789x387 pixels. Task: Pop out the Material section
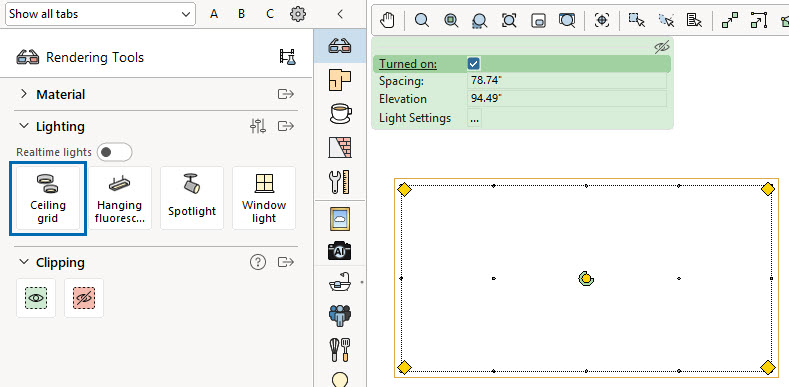(286, 94)
